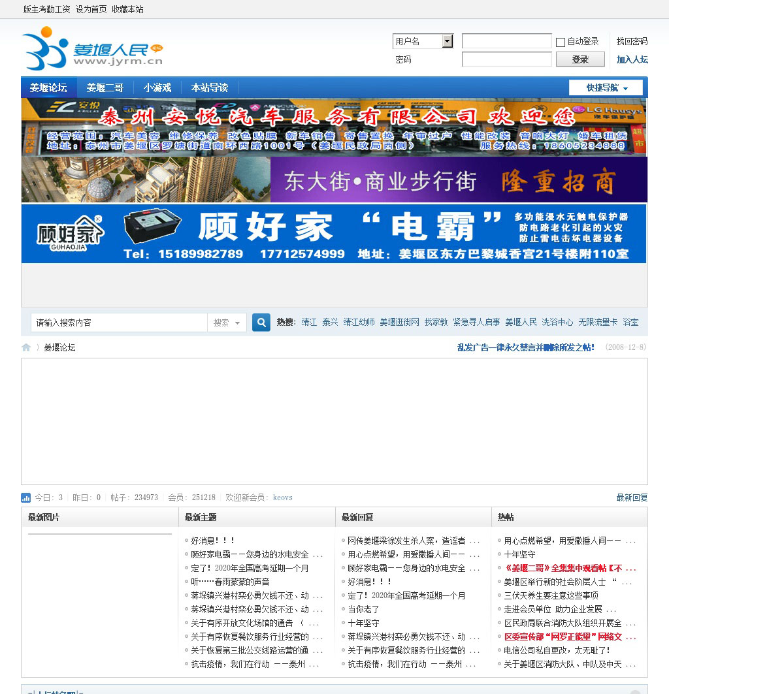Viewport: 784px width, 694px height.
Task: Open the 加入人坛 registration link
Action: coord(632,60)
